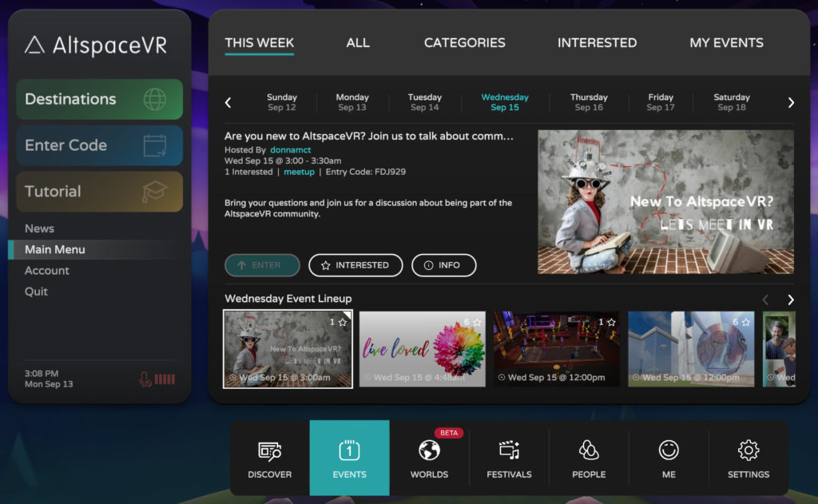Star the 12:00pm arena event thumbnail

click(x=611, y=323)
